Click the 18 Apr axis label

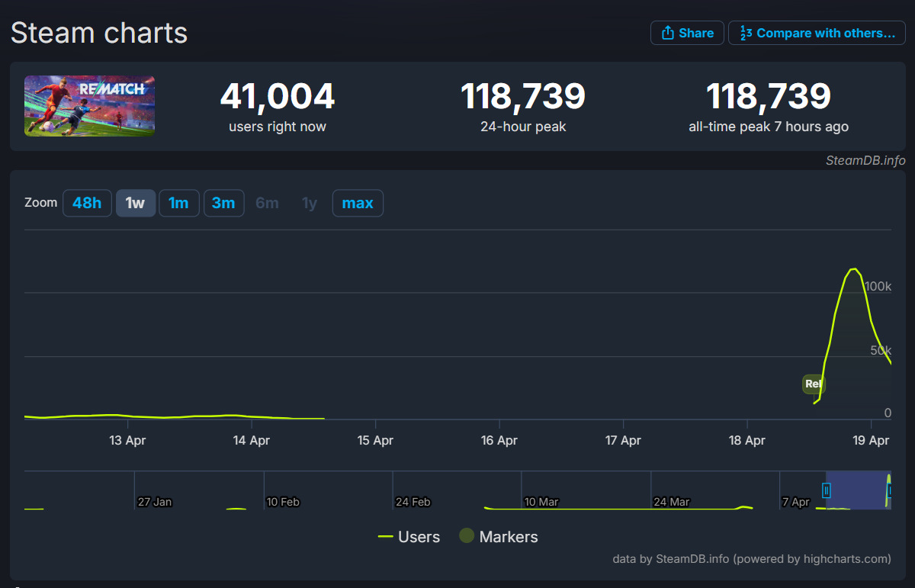coord(747,440)
